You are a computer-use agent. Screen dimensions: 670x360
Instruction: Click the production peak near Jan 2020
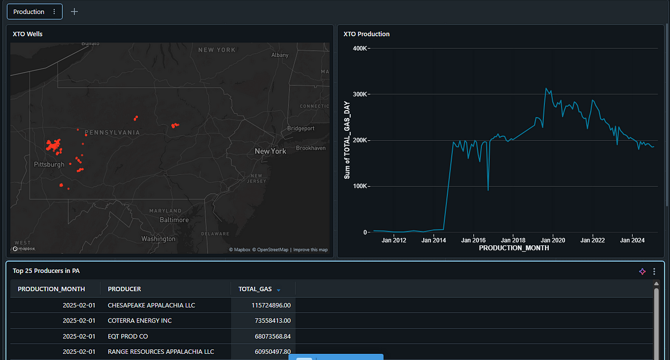tap(546, 89)
